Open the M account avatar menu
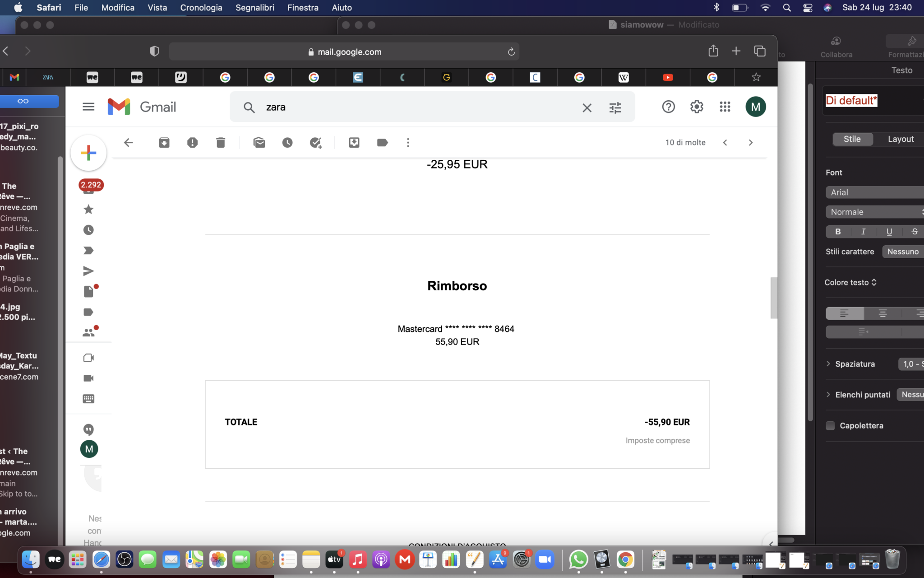 point(756,107)
